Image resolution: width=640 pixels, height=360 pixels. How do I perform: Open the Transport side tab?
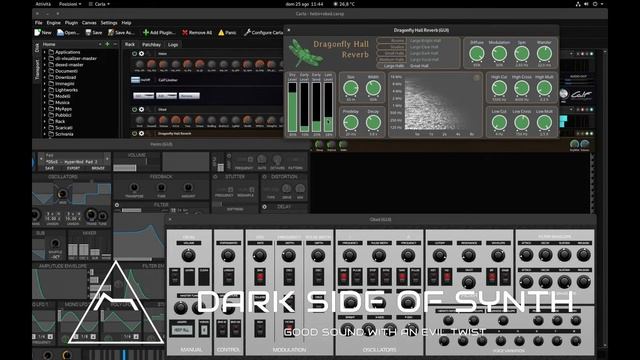tap(36, 69)
